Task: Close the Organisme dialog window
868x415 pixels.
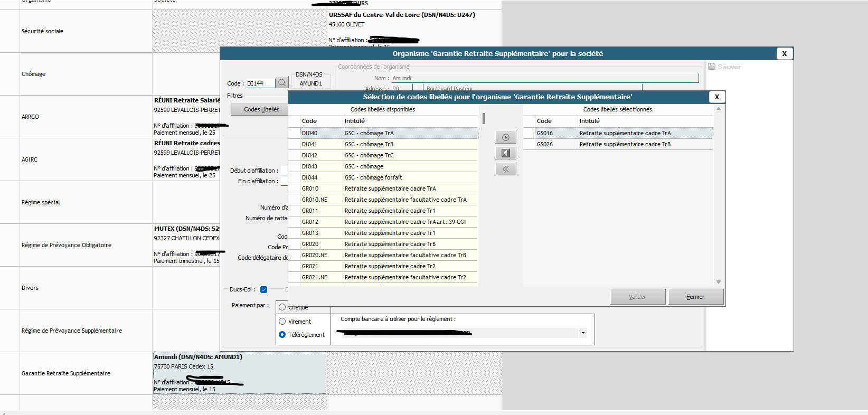Action: [x=785, y=53]
